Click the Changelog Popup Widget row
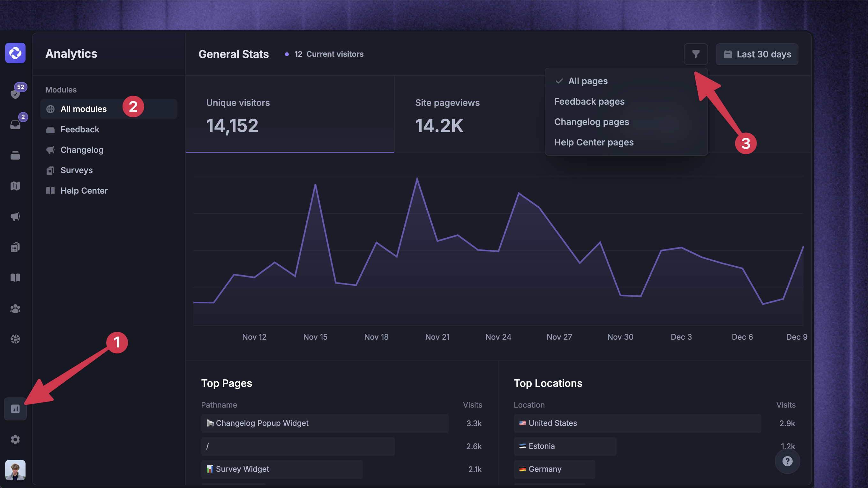Image resolution: width=868 pixels, height=488 pixels. point(325,423)
